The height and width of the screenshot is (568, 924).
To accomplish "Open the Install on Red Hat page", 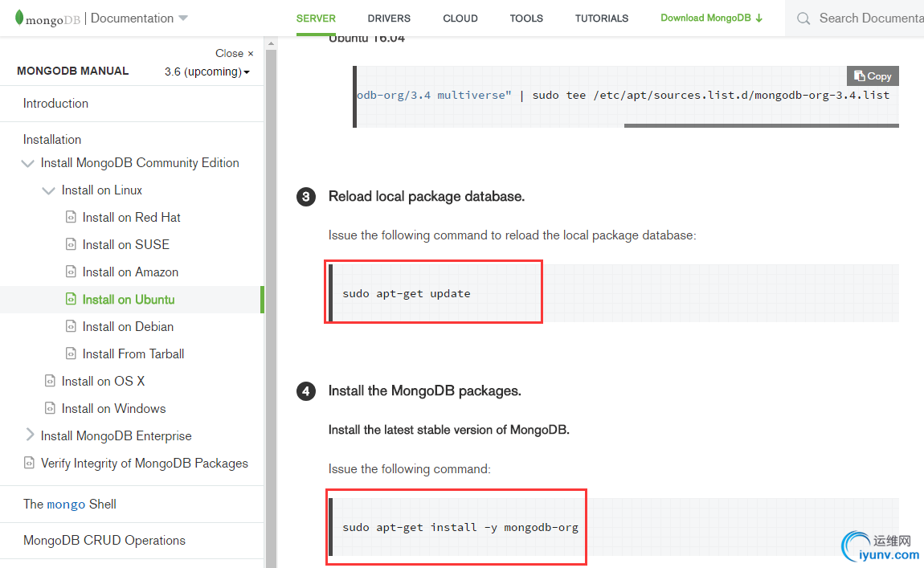I will pyautogui.click(x=132, y=218).
